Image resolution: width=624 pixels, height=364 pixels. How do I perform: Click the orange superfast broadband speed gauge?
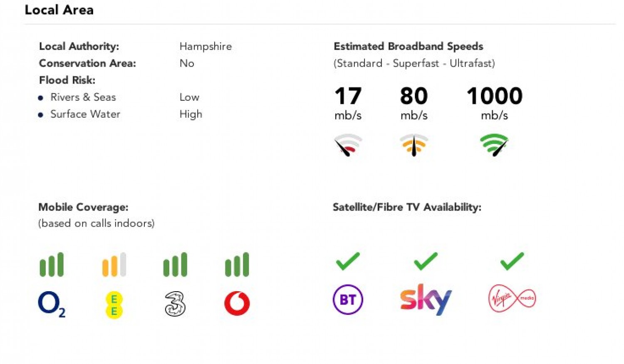[x=414, y=145]
